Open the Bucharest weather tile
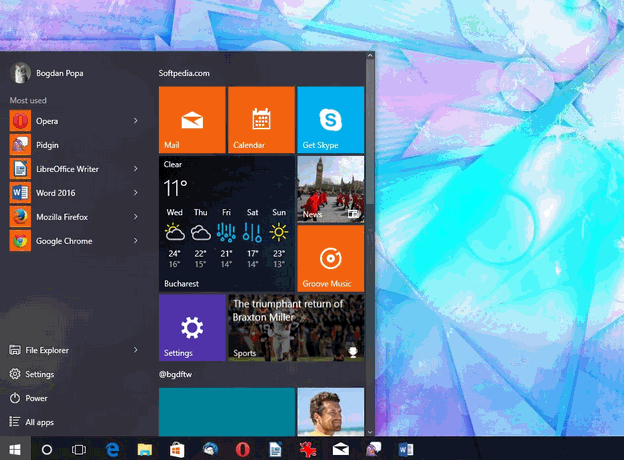 point(227,224)
